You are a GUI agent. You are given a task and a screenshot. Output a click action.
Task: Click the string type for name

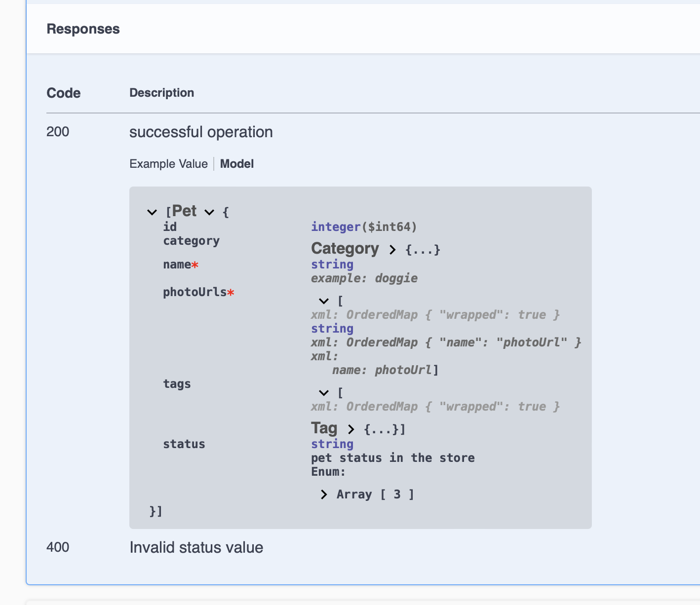coord(332,265)
